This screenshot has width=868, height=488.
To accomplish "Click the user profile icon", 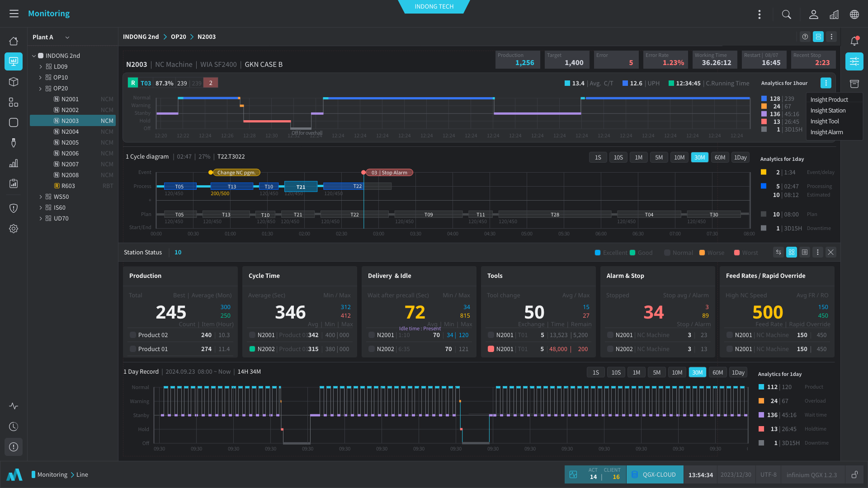I will [x=813, y=14].
